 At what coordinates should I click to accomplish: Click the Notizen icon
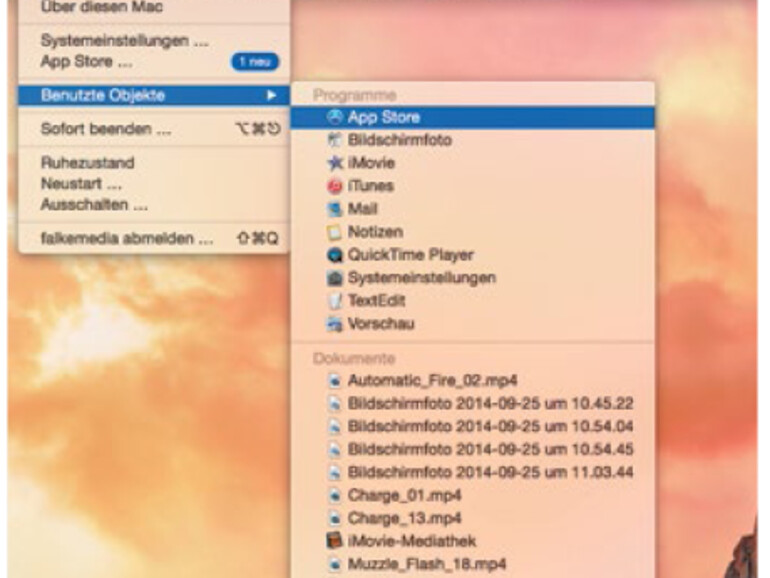coord(334,232)
